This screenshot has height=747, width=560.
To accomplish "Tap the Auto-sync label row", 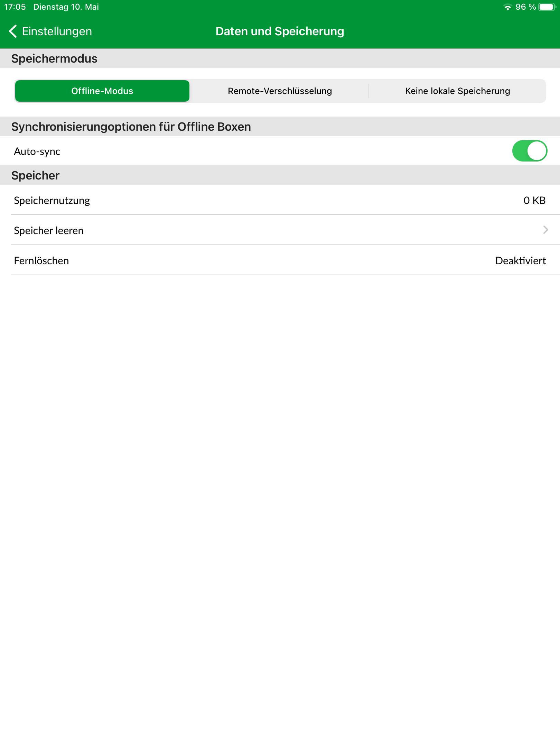I will [280, 151].
